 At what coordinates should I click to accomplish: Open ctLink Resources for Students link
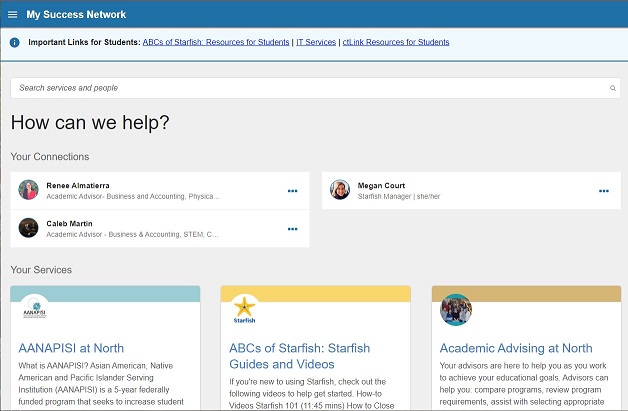396,42
